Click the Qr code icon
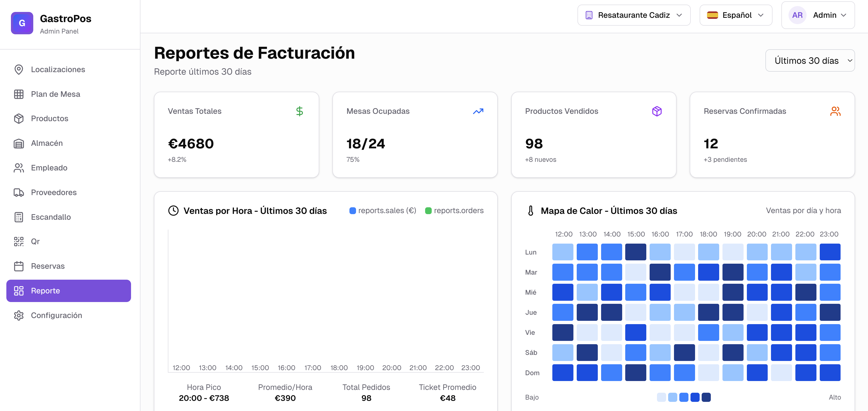This screenshot has width=868, height=411. (19, 241)
